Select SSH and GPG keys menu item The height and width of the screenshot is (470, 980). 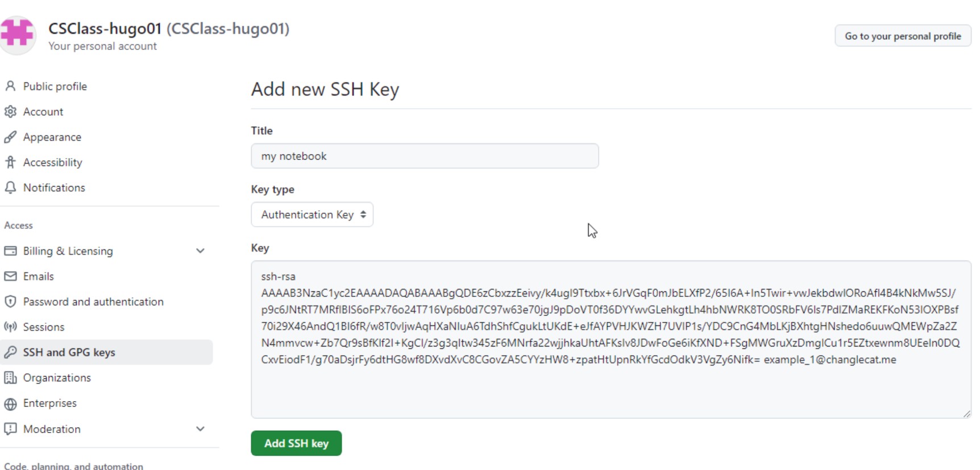pyautogui.click(x=107, y=352)
